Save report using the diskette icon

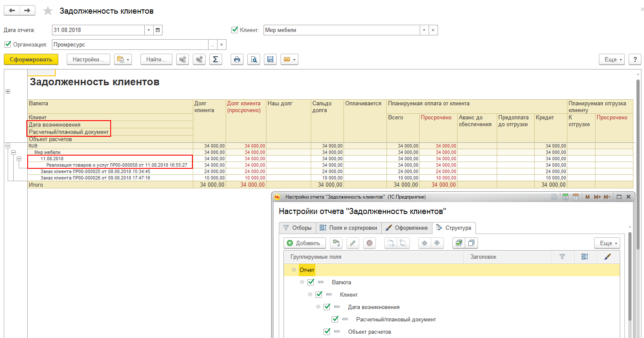[270, 60]
